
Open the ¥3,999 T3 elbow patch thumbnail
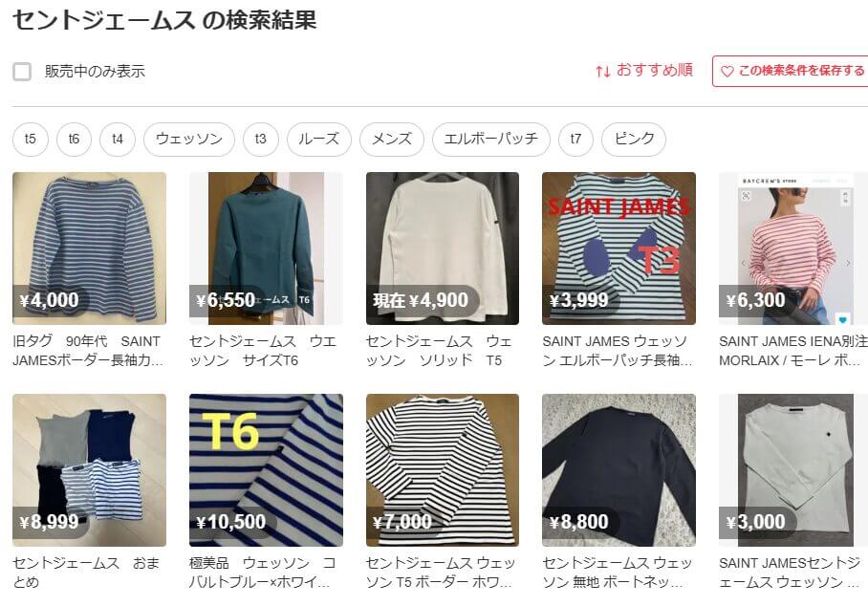click(618, 249)
